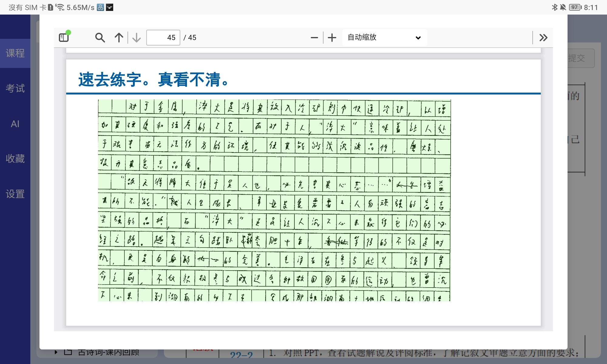Expand the 古诗词-课内回顾 tree item

56,352
